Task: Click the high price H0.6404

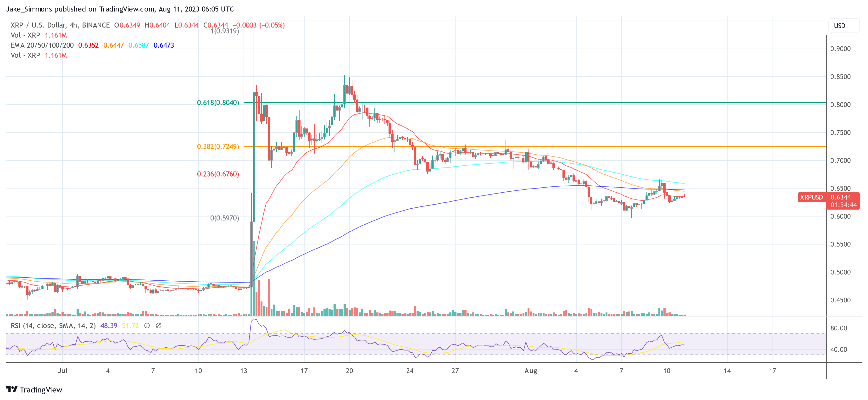Action: tap(157, 25)
